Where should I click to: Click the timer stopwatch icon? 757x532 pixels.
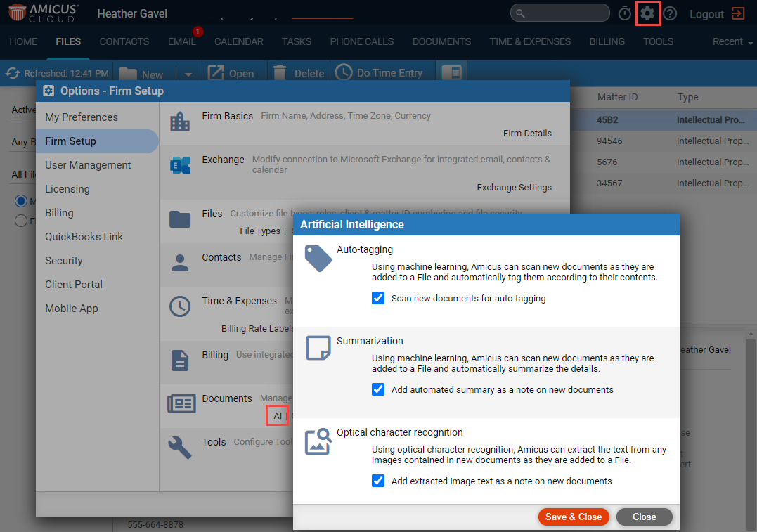[x=625, y=13]
